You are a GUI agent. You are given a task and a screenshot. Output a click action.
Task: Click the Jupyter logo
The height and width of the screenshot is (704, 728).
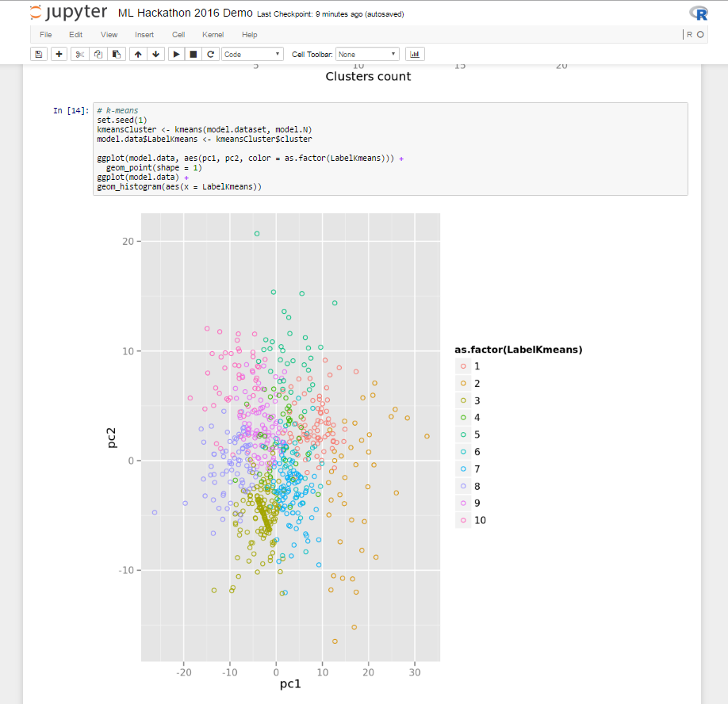pos(68,13)
